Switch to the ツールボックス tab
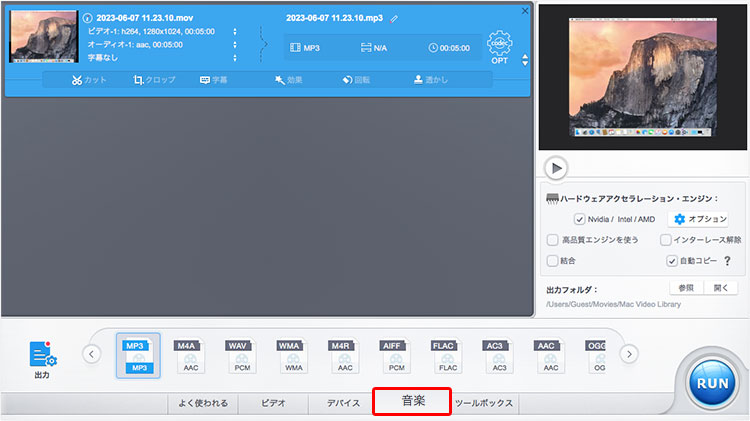Image resolution: width=750 pixels, height=421 pixels. [x=484, y=403]
